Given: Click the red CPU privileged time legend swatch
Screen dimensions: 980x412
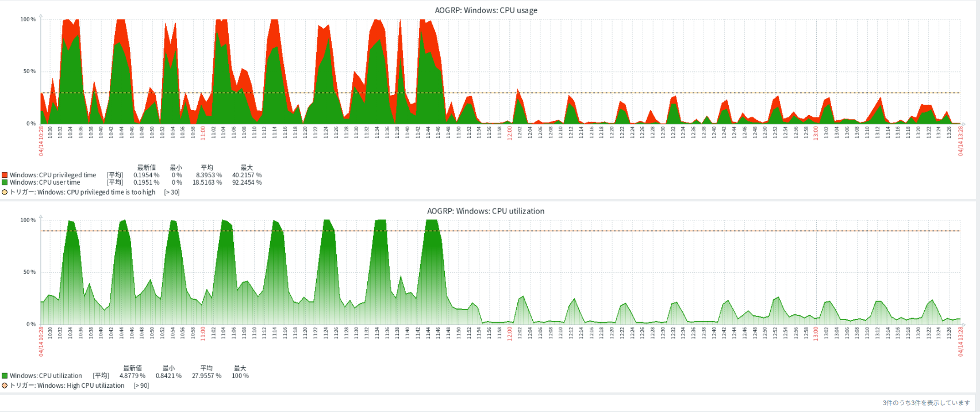Looking at the screenshot, I should click(5, 175).
